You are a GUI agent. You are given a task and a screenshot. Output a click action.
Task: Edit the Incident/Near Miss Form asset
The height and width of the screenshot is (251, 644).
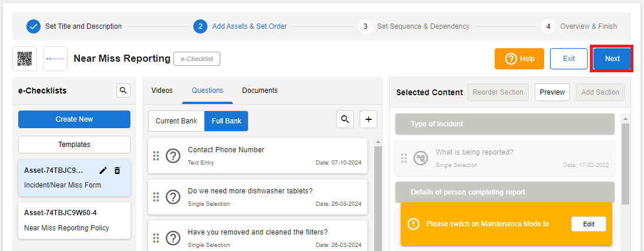tap(103, 170)
